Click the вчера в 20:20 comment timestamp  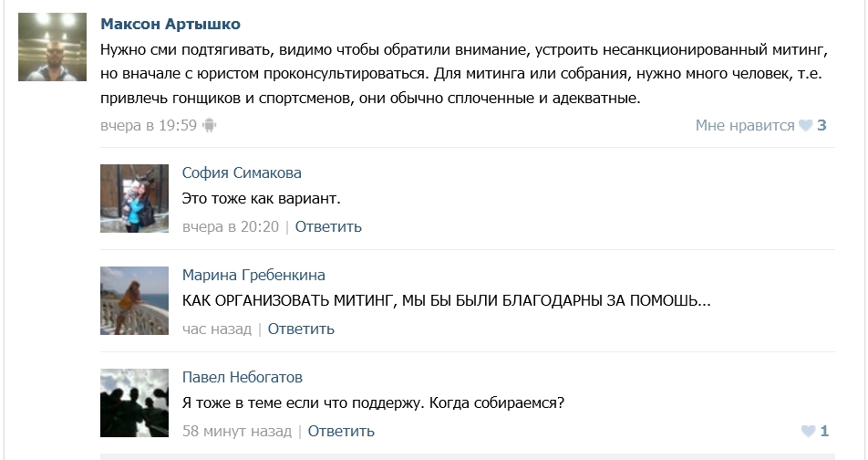(x=231, y=226)
